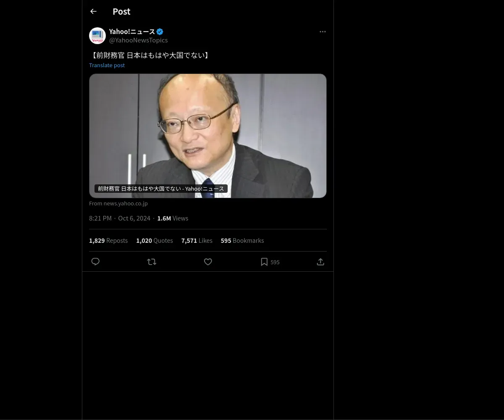504x420 pixels.
Task: Open the @YahooNewsTopics handle
Action: pos(138,40)
